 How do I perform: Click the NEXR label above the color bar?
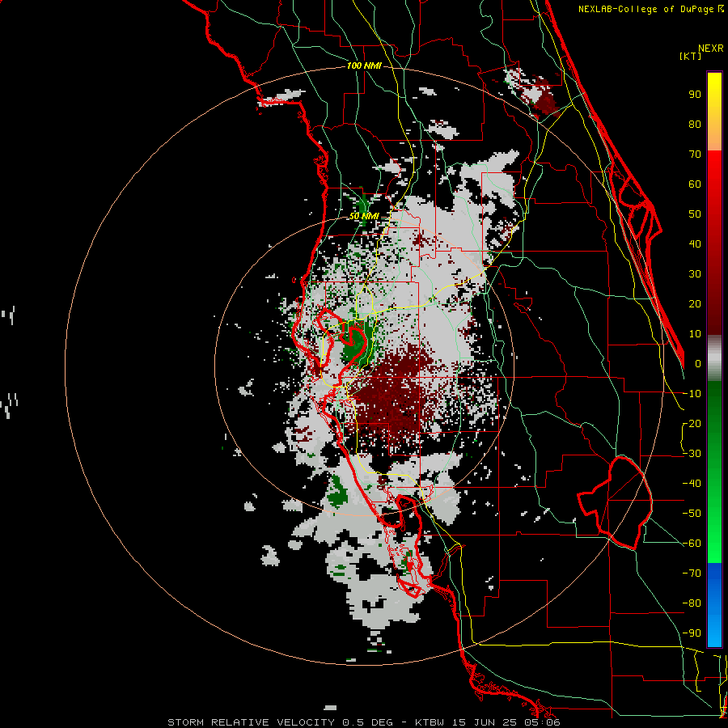(x=711, y=49)
